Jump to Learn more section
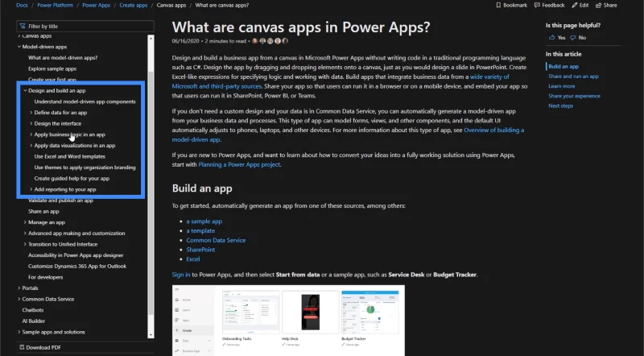The width and height of the screenshot is (644, 356). [x=561, y=86]
